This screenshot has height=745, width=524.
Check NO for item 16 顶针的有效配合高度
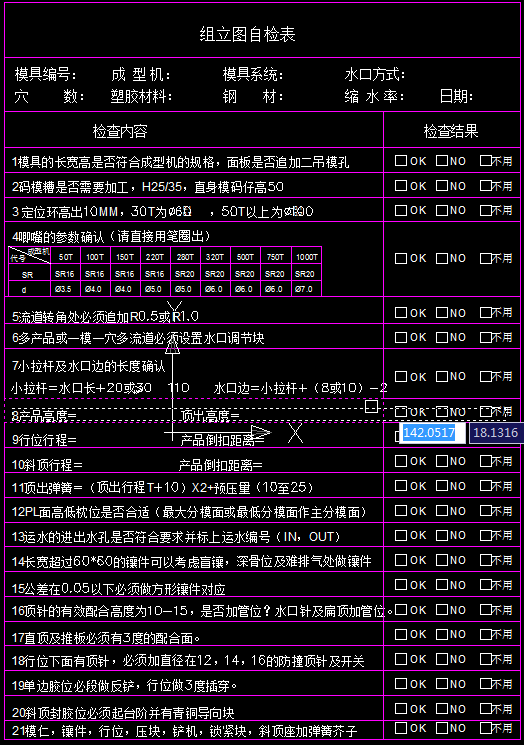441,610
